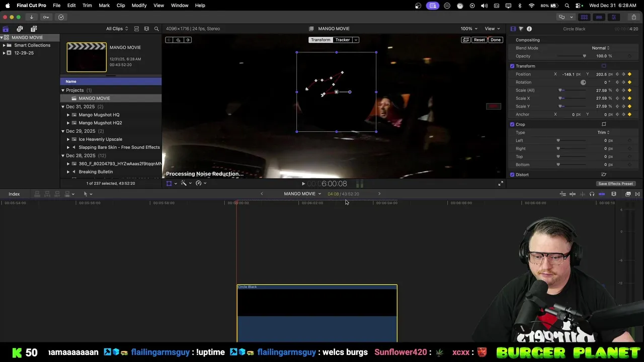The height and width of the screenshot is (362, 644).
Task: Toggle the Browser panel visibility button
Action: (584, 17)
